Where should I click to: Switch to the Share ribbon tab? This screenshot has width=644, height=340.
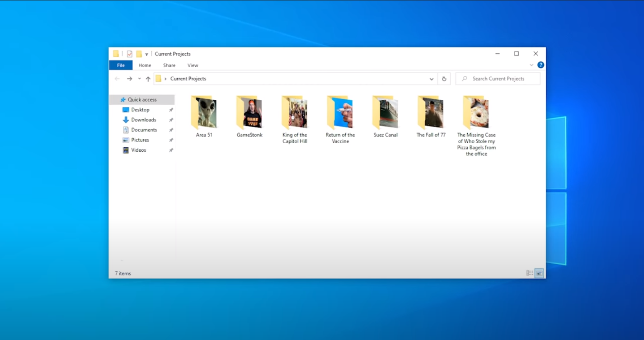169,65
